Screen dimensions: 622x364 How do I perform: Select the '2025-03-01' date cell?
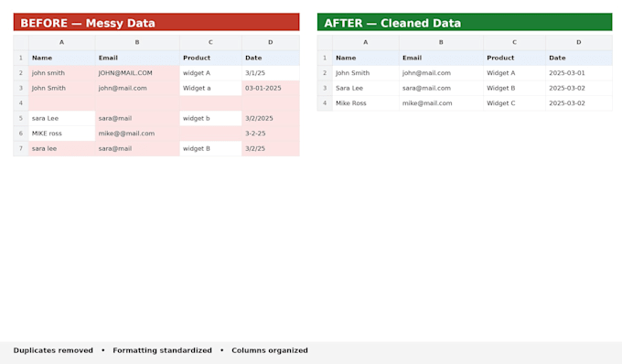click(579, 73)
